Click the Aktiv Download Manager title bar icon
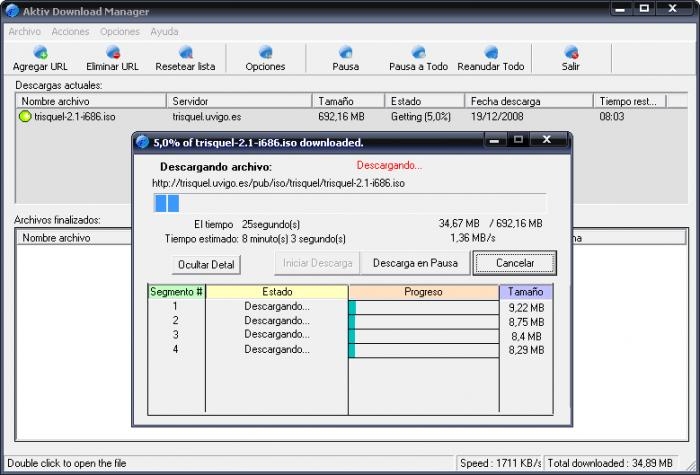 coord(12,10)
